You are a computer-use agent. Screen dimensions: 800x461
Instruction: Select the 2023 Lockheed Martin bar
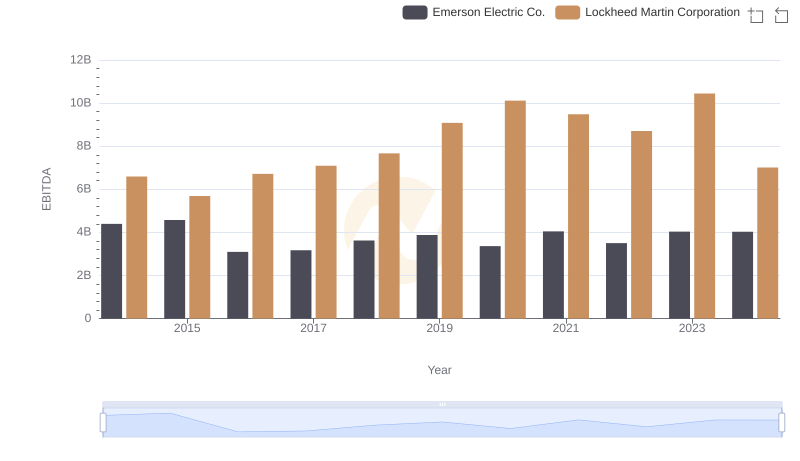704,206
